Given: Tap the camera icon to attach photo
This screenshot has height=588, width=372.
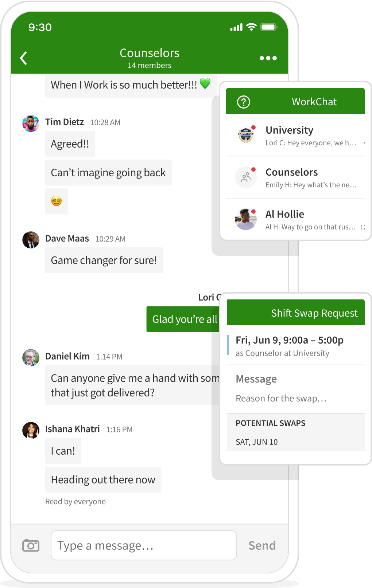Looking at the screenshot, I should point(31,545).
